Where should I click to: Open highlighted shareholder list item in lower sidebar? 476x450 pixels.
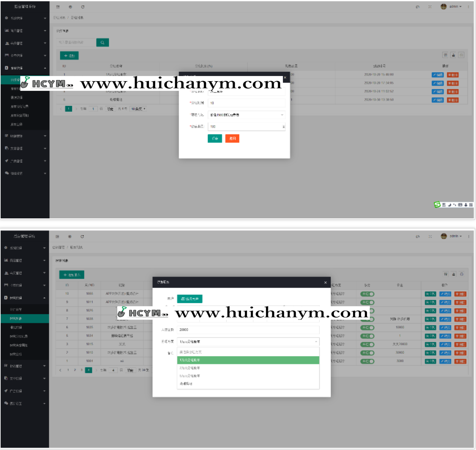[25, 319]
